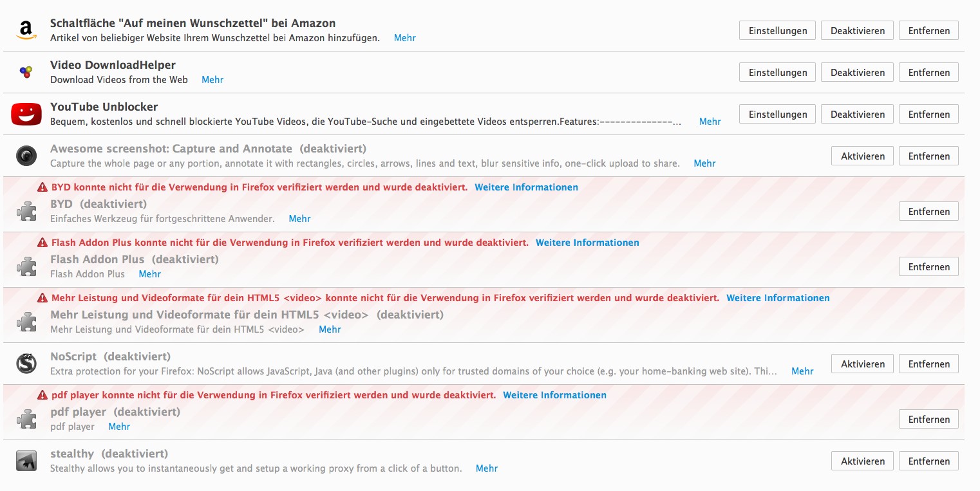Click warning triangle in HTML5 video notice
The width and height of the screenshot is (980, 491).
(42, 298)
